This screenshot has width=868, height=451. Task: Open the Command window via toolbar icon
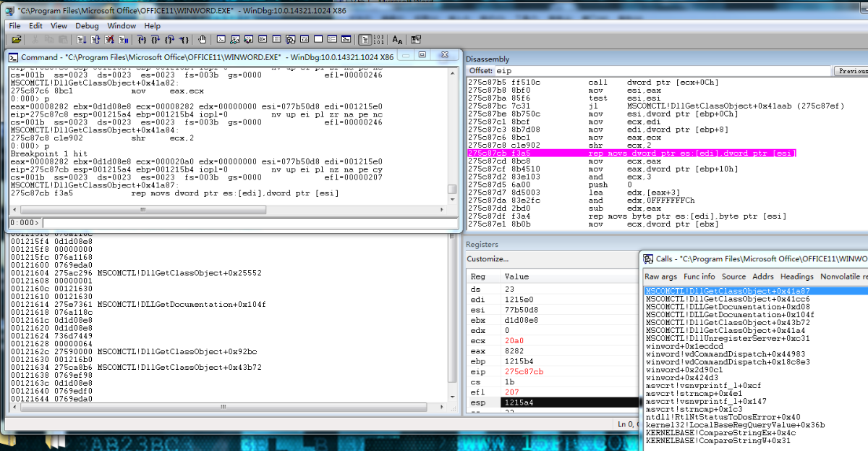coord(221,39)
